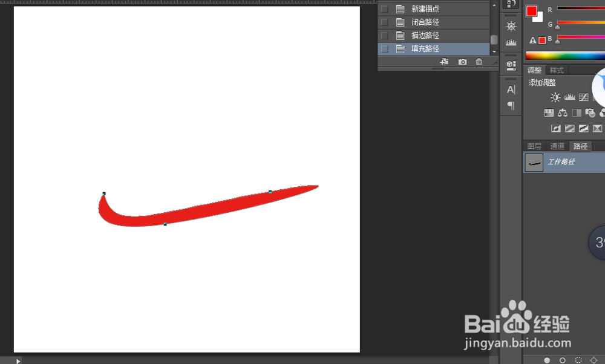Add a Curves adjustment layer

click(x=584, y=97)
